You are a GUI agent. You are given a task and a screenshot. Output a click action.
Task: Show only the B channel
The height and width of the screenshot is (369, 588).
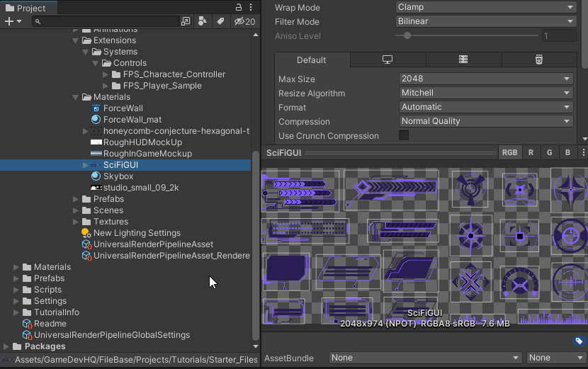(567, 152)
